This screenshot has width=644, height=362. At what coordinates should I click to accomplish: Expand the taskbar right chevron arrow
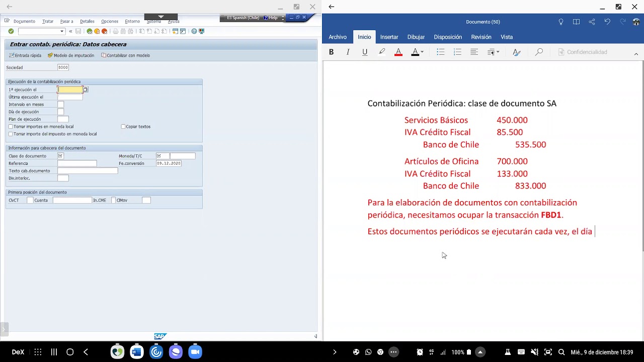coord(335,352)
